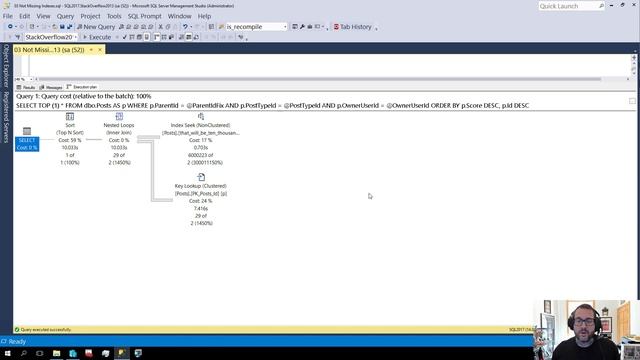
Task: Open Query Options icon
Action: coord(139,37)
